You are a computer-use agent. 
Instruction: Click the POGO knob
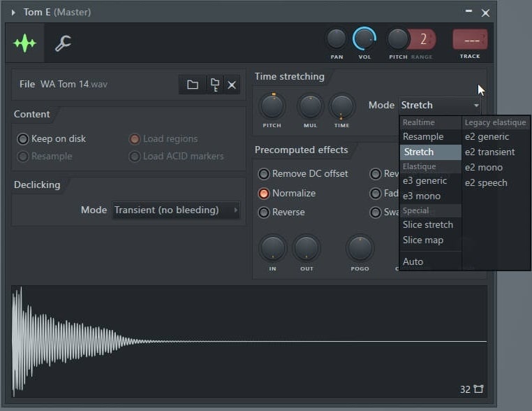tap(360, 248)
